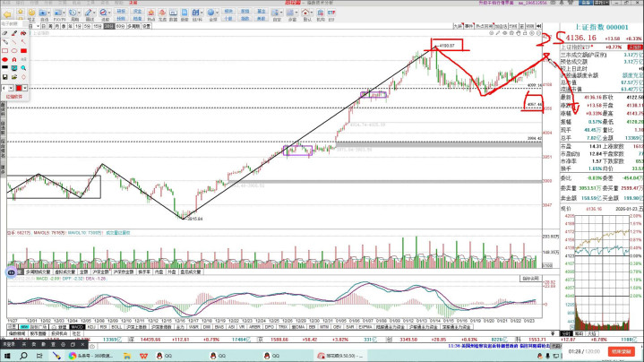Select the hollow ellipse drawing tool
The height and width of the screenshot is (362, 644).
[x=14, y=51]
